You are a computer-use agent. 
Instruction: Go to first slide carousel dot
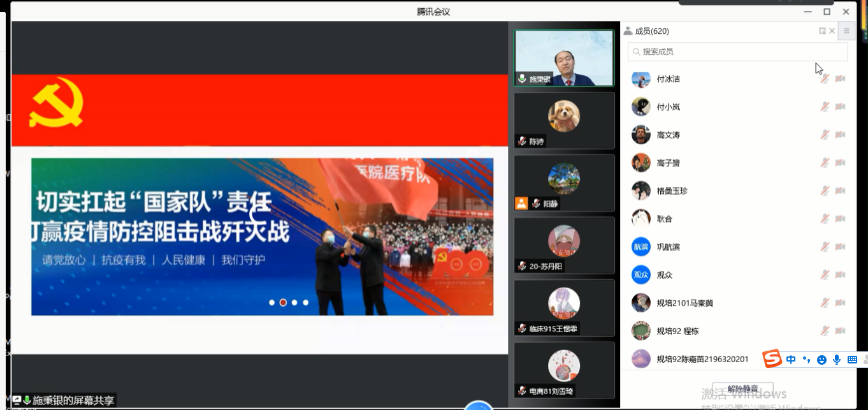(272, 302)
